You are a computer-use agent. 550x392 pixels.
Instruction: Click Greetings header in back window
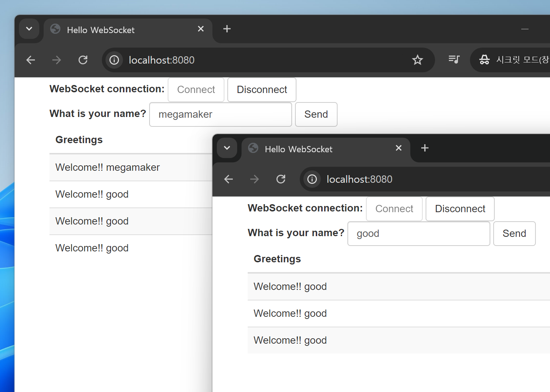pos(79,140)
